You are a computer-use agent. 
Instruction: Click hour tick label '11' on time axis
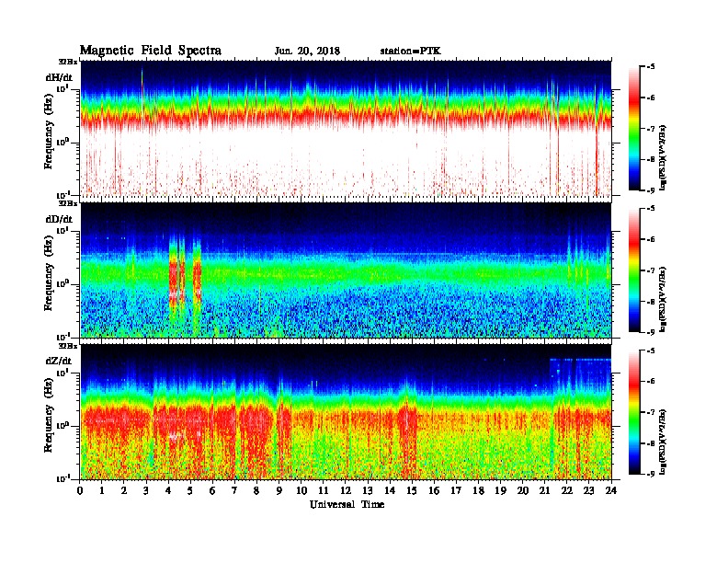(x=324, y=490)
